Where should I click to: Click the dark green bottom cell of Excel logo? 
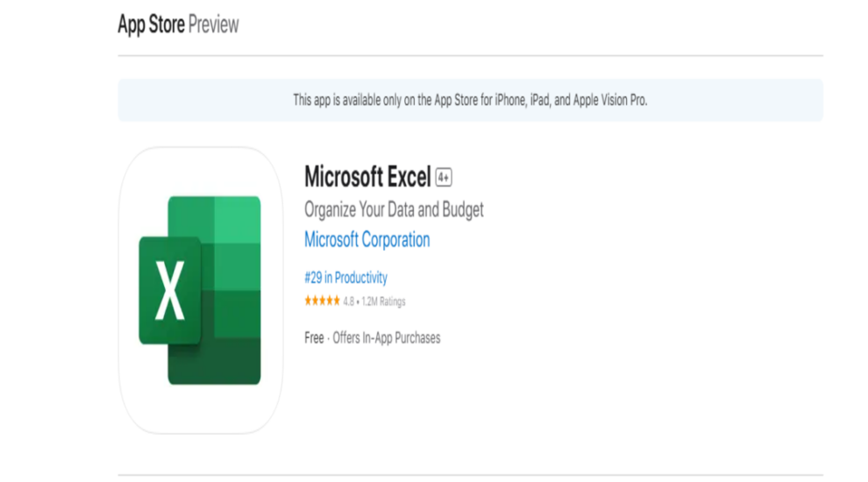click(214, 361)
